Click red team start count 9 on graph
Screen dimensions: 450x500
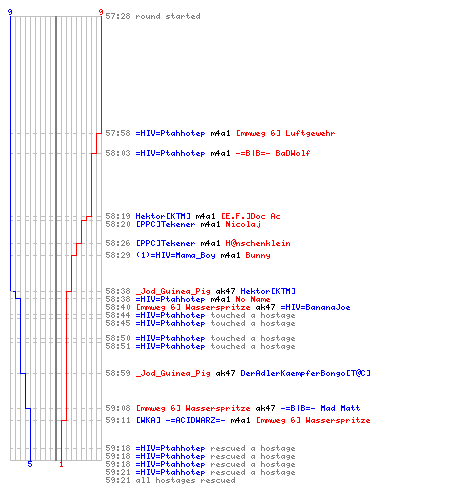coord(101,12)
